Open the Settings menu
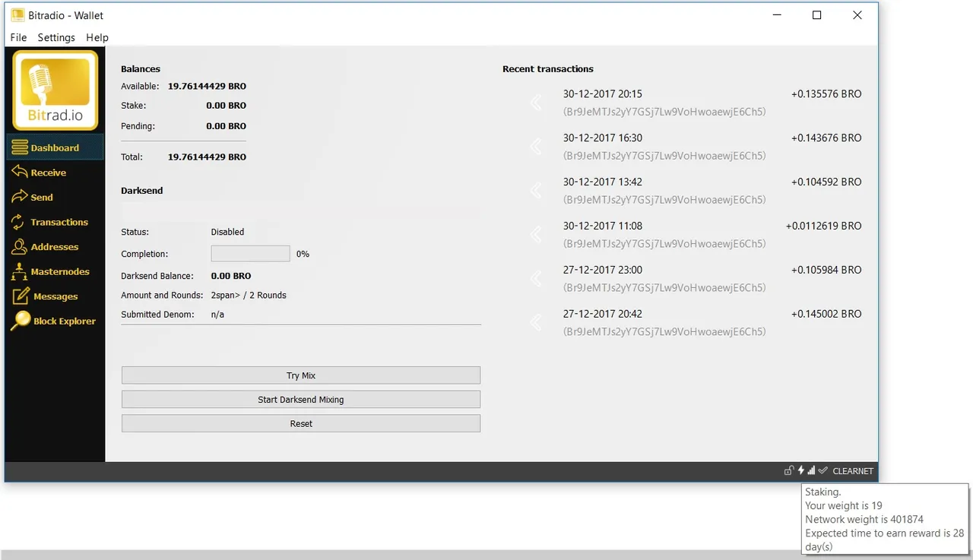This screenshot has height=560, width=973. (56, 37)
